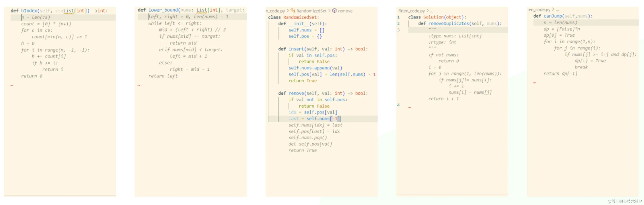Click the 'if val in self.pos:' line

[313, 55]
